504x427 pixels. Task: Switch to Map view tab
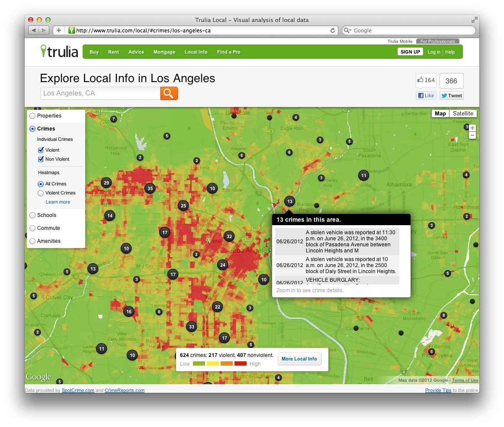click(x=440, y=113)
